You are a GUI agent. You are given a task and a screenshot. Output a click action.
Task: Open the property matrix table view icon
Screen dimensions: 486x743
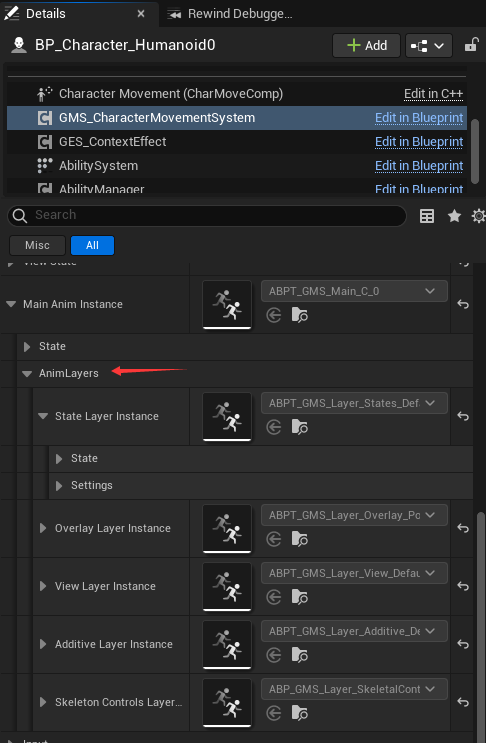tap(427, 216)
